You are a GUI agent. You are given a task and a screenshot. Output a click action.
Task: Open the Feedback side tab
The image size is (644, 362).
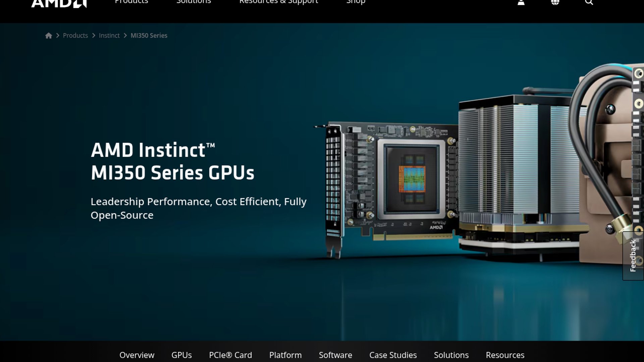[633, 255]
